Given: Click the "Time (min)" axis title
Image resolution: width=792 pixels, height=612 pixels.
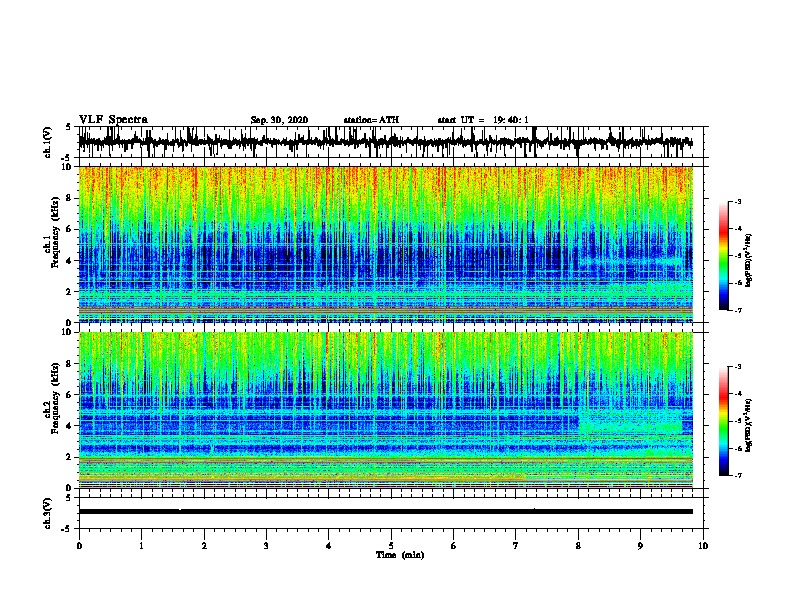Looking at the screenshot, I should tap(400, 555).
